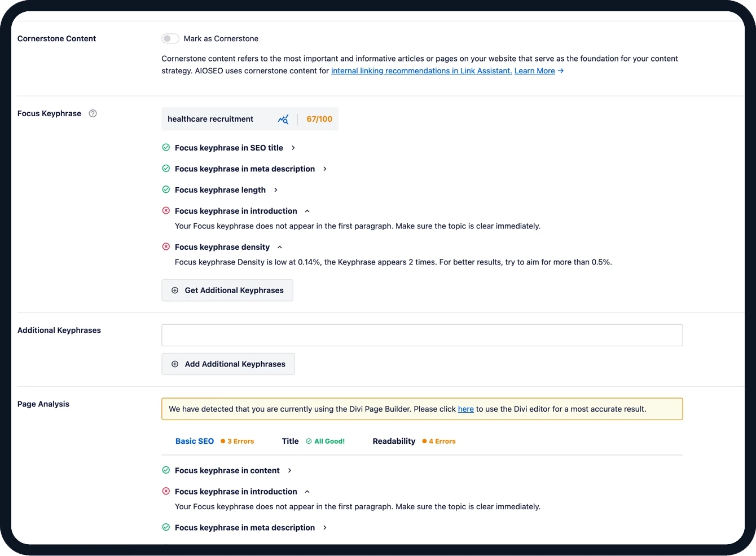This screenshot has height=556, width=756.
Task: Collapse Focus keyphrase density details
Action: point(280,247)
